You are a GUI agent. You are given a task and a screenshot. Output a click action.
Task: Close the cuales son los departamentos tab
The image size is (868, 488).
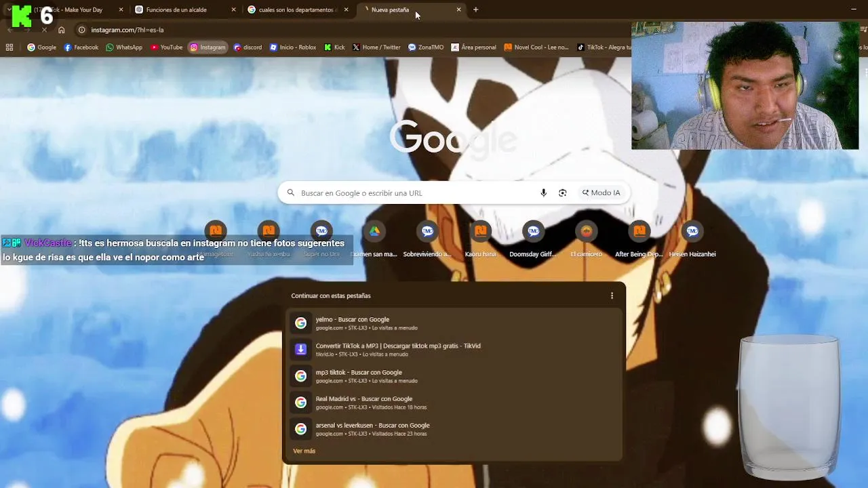point(347,9)
